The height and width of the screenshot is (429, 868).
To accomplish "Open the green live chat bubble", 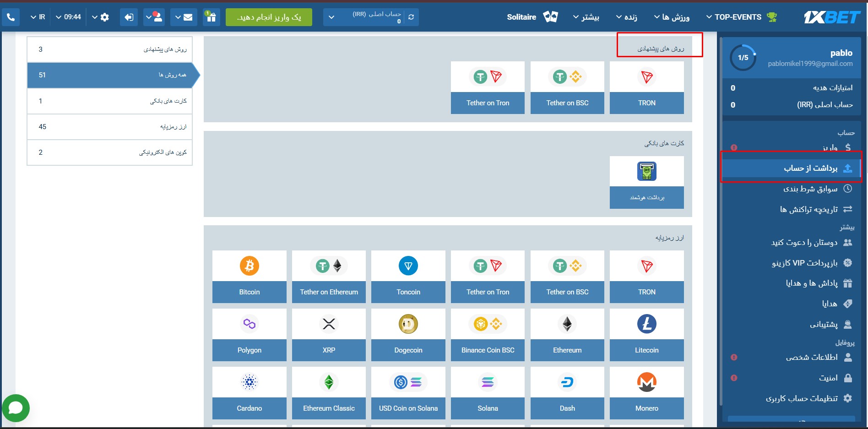I will tap(16, 408).
